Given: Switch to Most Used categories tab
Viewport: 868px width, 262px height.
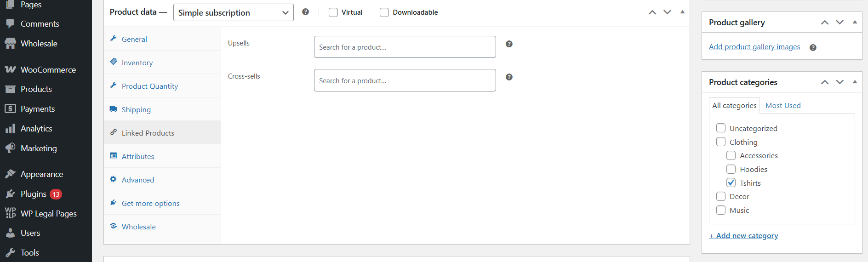Looking at the screenshot, I should point(783,105).
